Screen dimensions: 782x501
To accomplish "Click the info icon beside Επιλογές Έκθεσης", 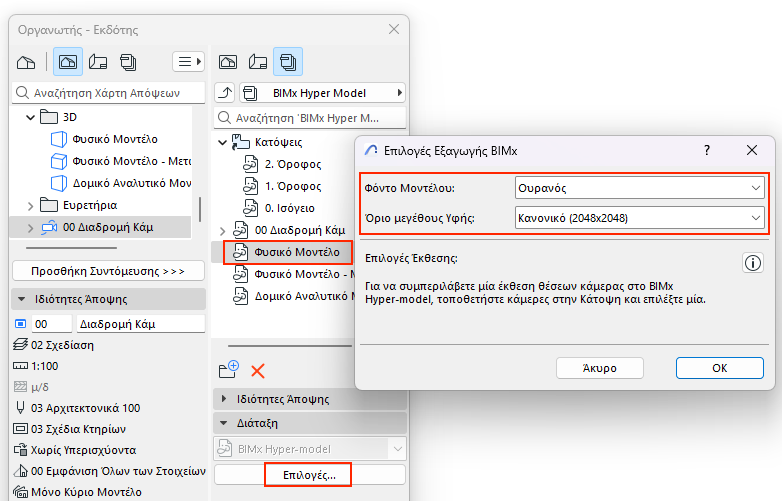I will pyautogui.click(x=753, y=262).
